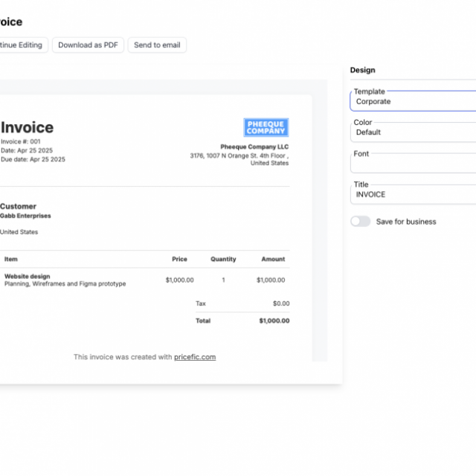Click the Due date line on the invoice
This screenshot has height=476, width=476.
[x=33, y=159]
